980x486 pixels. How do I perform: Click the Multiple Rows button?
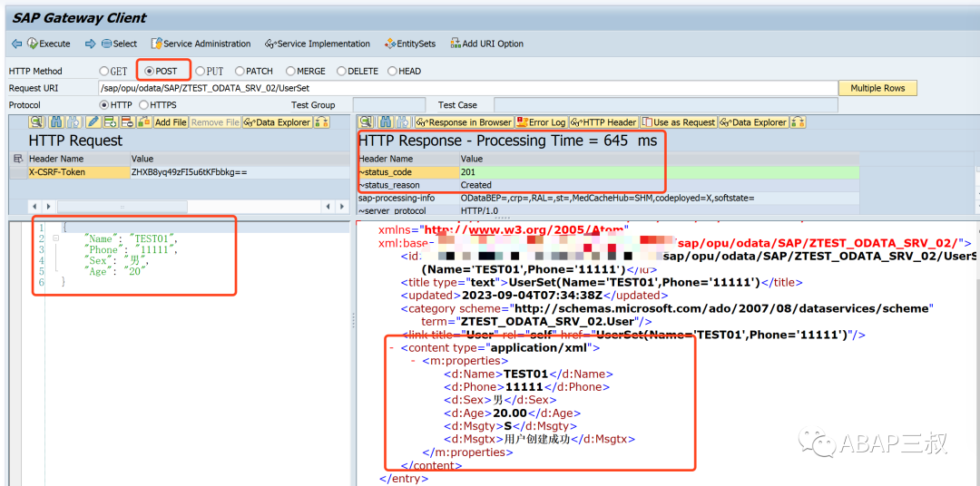click(x=877, y=88)
